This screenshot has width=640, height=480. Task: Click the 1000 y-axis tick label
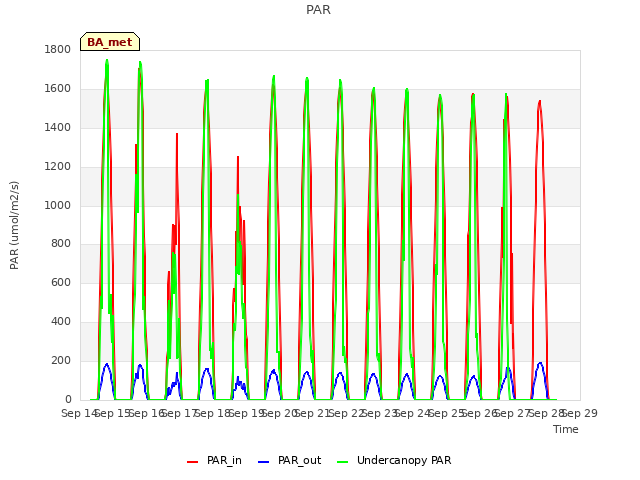click(x=58, y=205)
